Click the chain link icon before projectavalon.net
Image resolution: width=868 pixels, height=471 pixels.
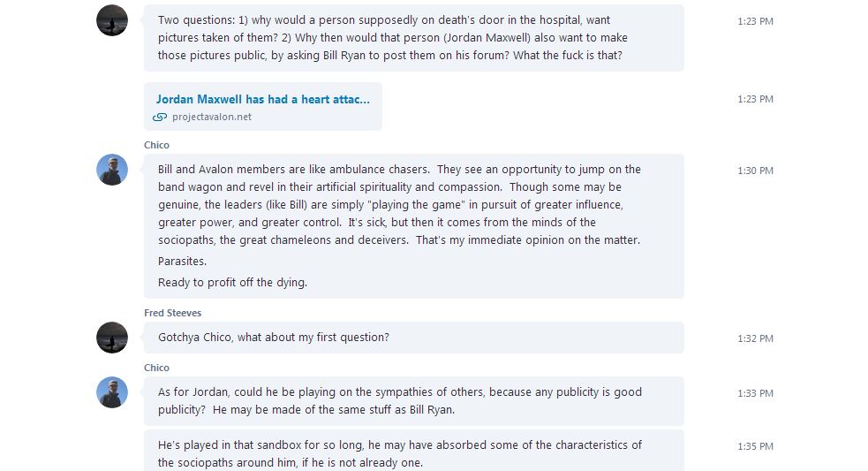coord(160,118)
